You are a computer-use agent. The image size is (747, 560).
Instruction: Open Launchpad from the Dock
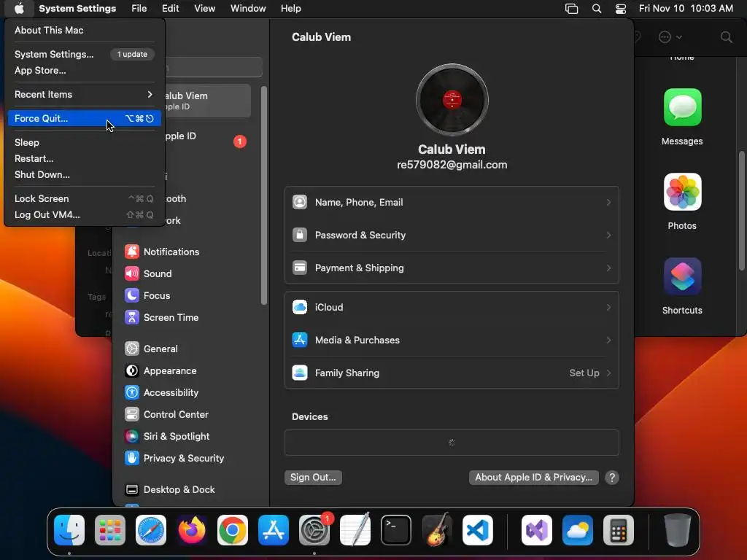pos(110,529)
